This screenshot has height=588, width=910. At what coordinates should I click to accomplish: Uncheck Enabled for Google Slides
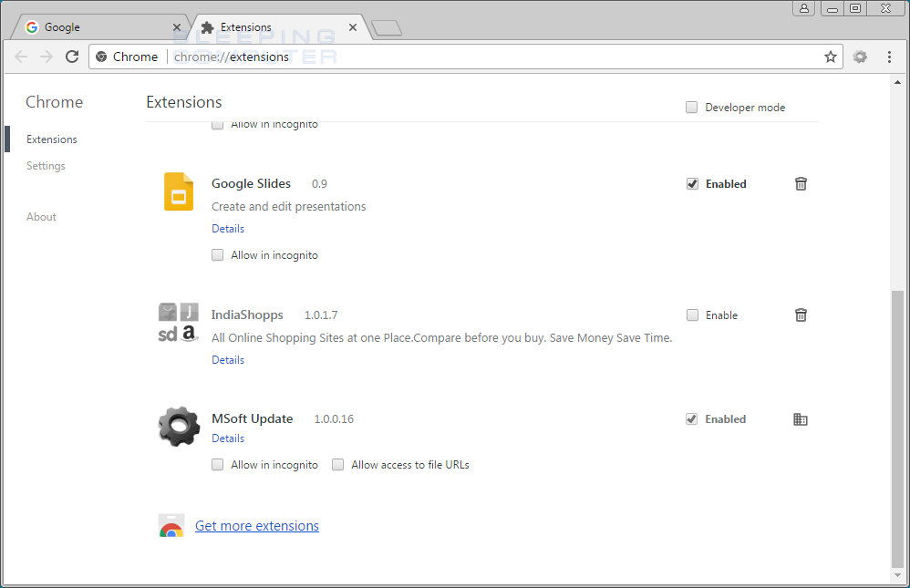[x=692, y=184]
